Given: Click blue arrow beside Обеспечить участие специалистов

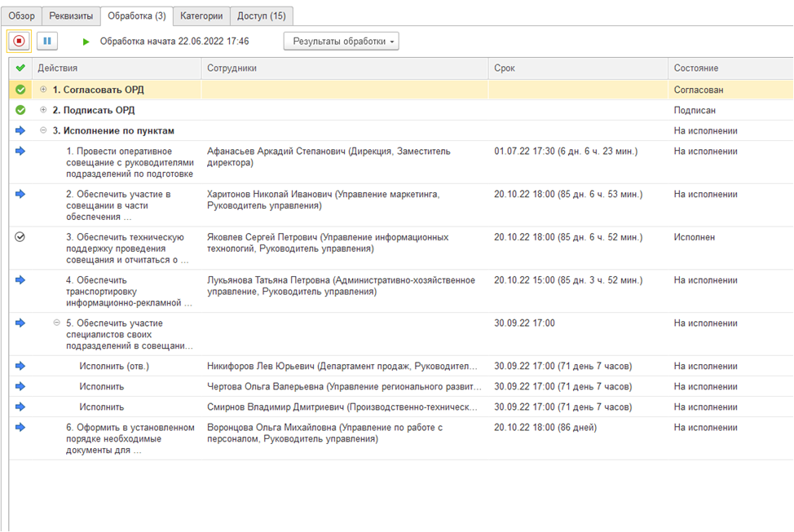Looking at the screenshot, I should point(20,323).
